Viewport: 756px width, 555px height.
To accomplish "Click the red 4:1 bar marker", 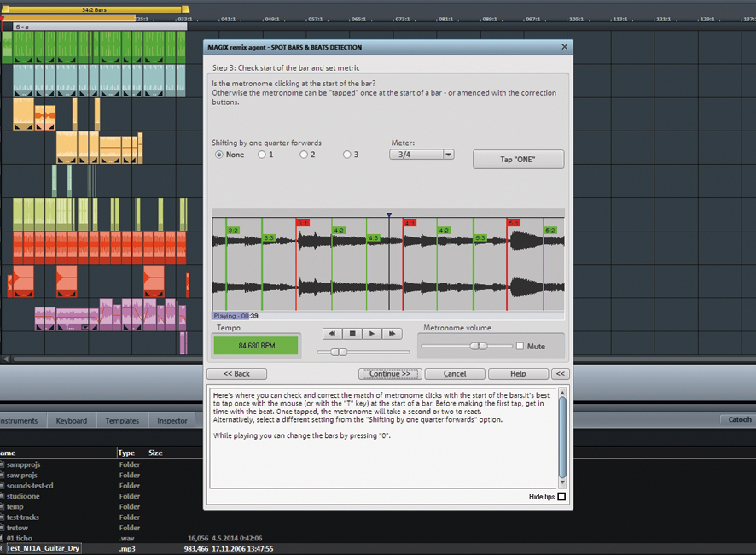I will (x=410, y=223).
